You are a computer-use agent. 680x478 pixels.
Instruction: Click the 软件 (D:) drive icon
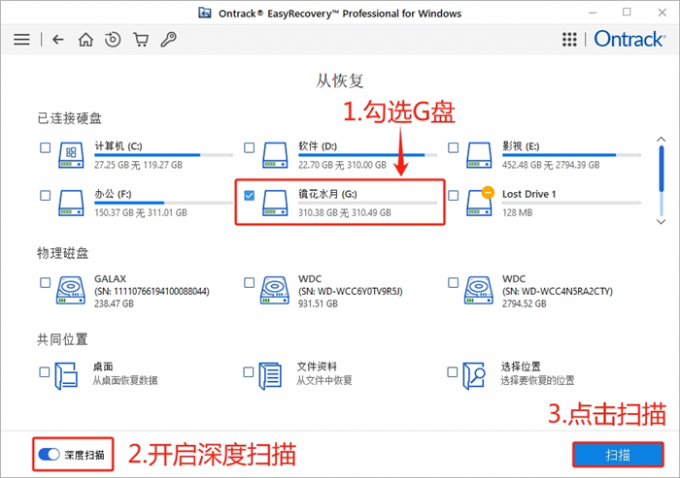point(275,155)
